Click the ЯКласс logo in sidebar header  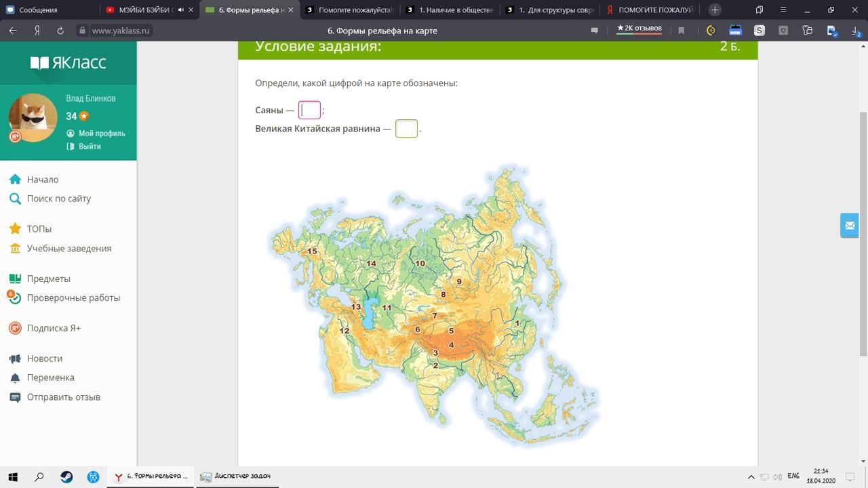(x=68, y=63)
